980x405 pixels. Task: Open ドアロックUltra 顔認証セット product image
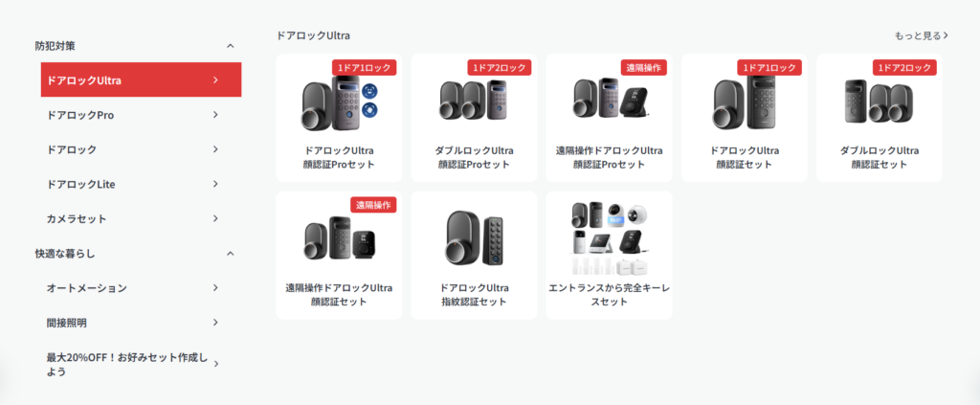click(x=744, y=103)
